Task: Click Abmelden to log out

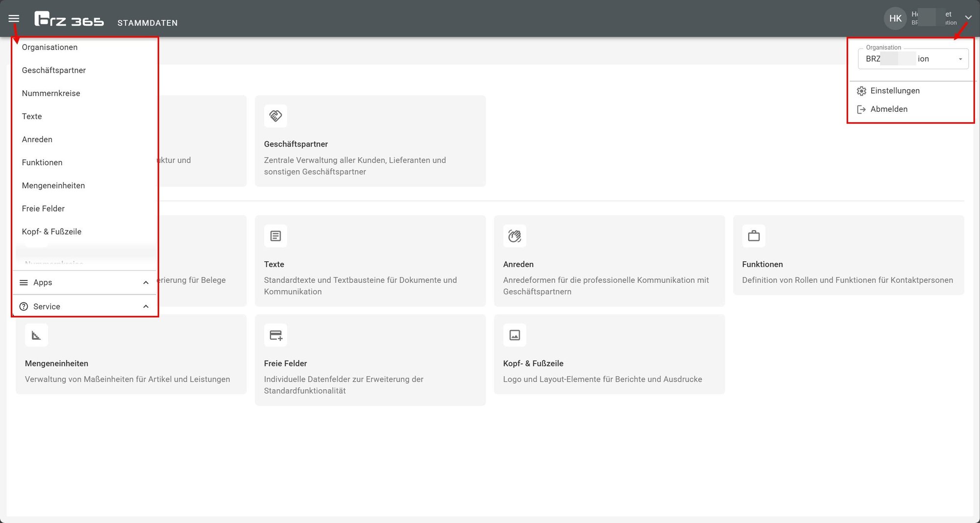Action: pos(888,109)
